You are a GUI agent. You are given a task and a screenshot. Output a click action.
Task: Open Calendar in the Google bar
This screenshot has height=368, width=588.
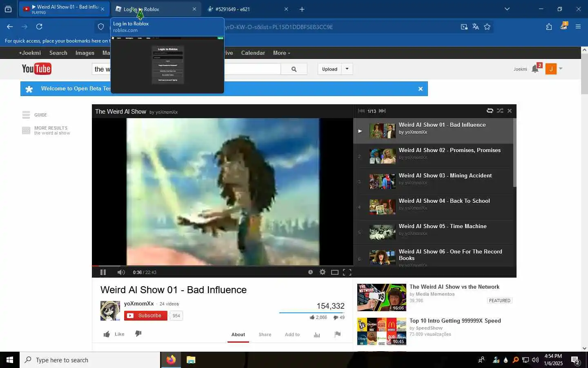click(253, 53)
